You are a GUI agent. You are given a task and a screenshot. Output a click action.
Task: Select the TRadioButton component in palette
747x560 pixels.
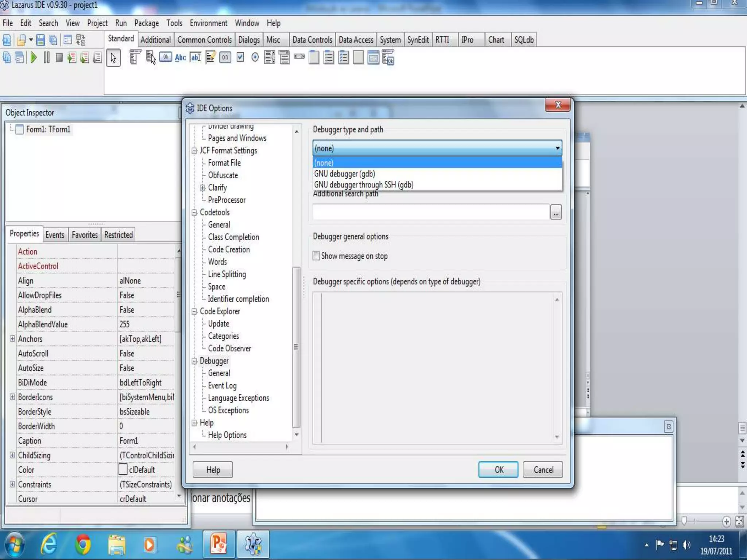tap(255, 57)
